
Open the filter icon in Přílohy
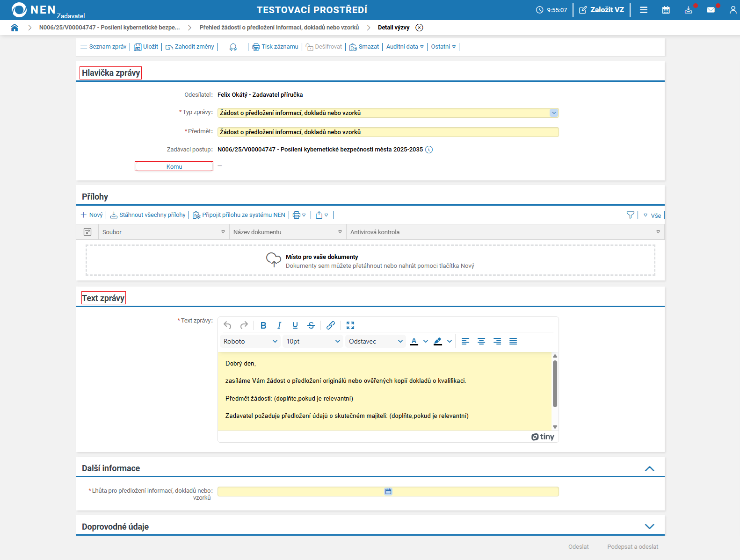630,215
